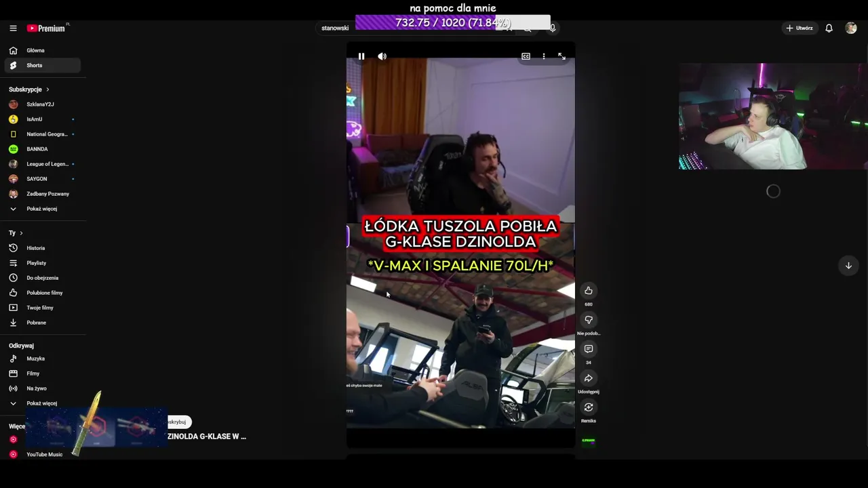Click the voice search microphone icon
Viewport: 868px width, 488px height.
click(x=553, y=28)
